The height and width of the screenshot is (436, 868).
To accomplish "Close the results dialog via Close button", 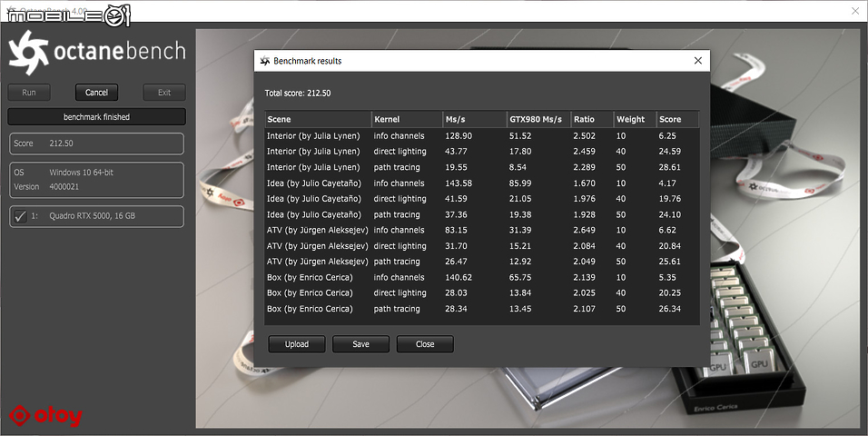I will [x=425, y=344].
